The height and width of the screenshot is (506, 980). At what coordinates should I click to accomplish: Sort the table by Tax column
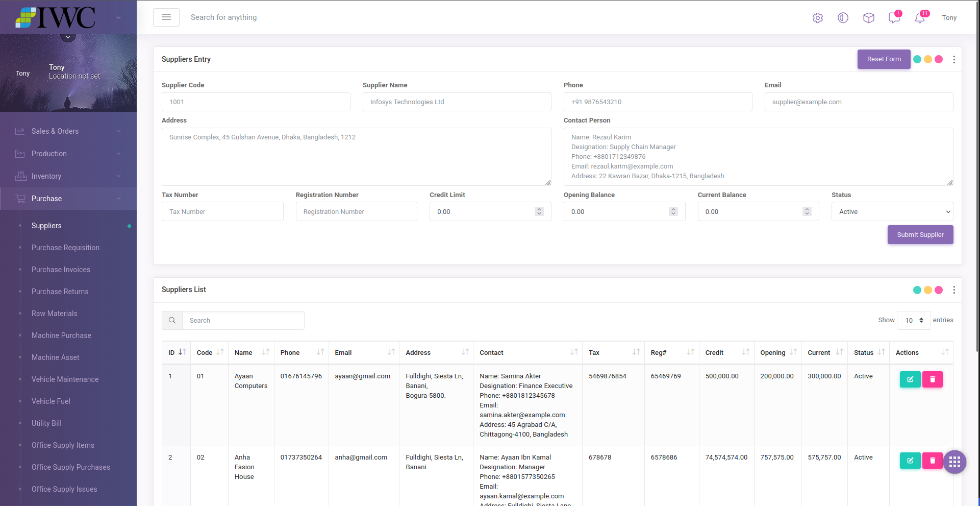click(x=614, y=352)
